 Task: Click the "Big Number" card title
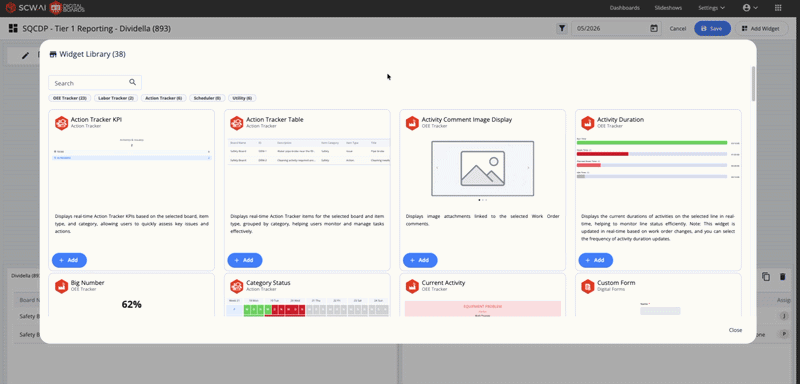(87, 283)
